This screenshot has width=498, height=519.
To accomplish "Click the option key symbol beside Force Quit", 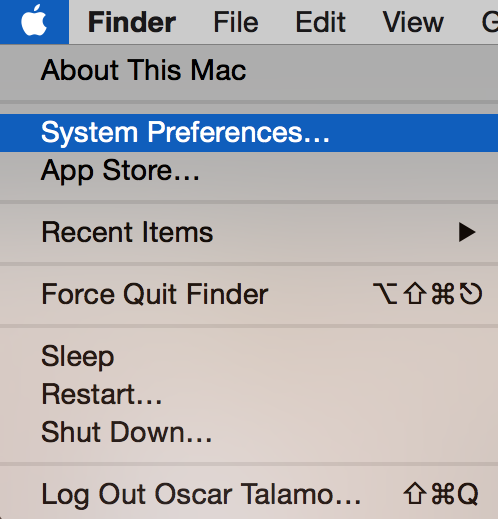I will click(385, 294).
